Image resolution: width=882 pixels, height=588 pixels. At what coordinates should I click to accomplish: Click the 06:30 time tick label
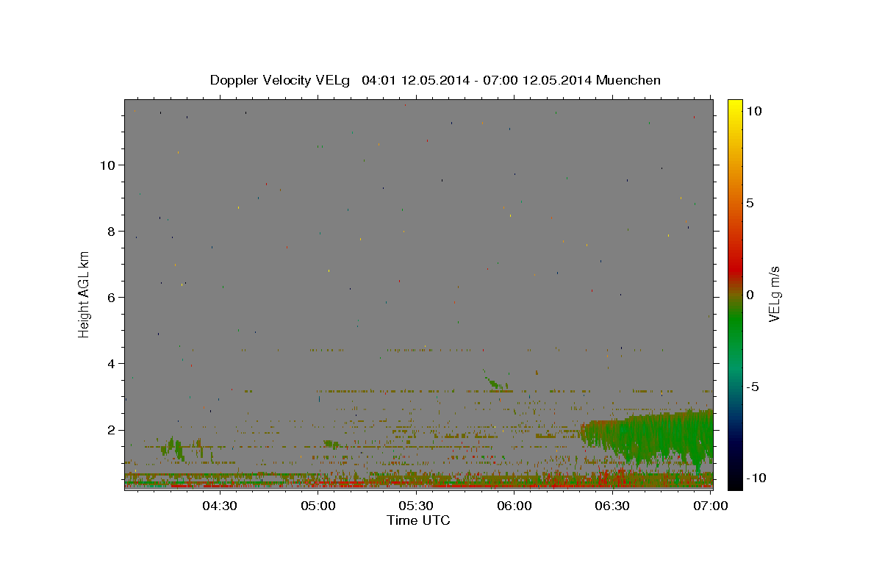(612, 506)
